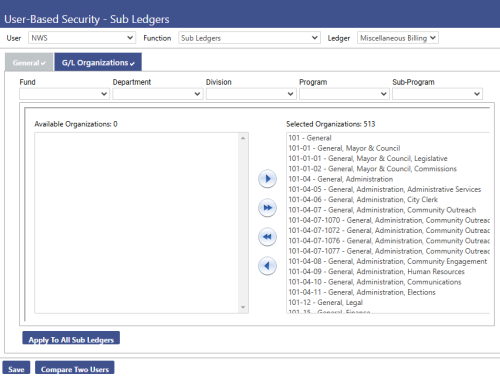This screenshot has height=377, width=500.
Task: Remove selected organization with single left arrow
Action: click(x=267, y=266)
